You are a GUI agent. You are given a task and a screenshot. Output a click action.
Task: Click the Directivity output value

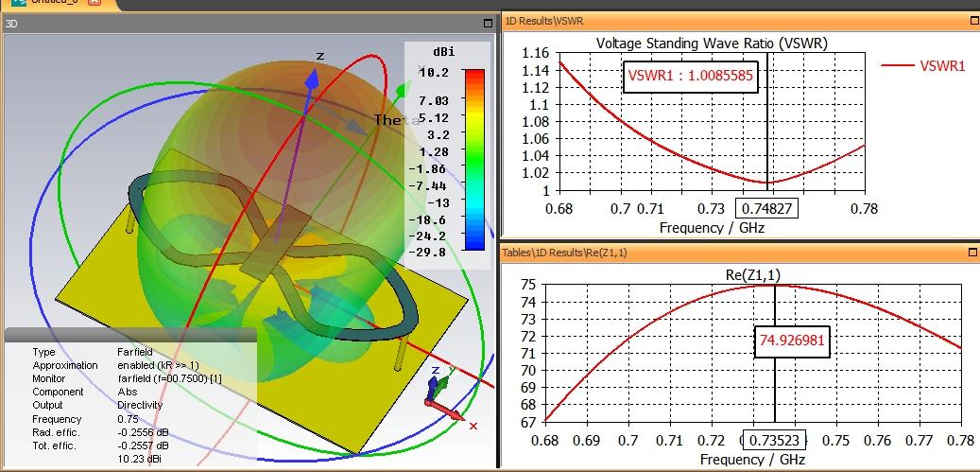pyautogui.click(x=140, y=405)
